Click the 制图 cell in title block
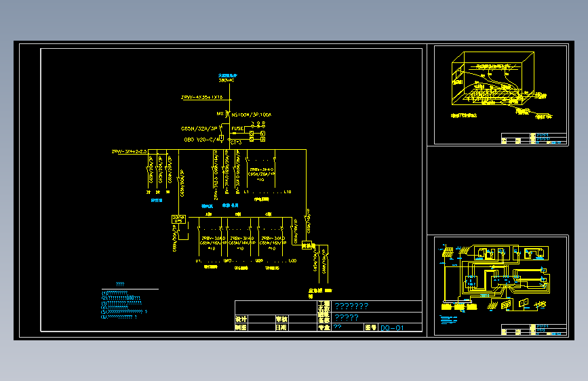 tap(241, 327)
